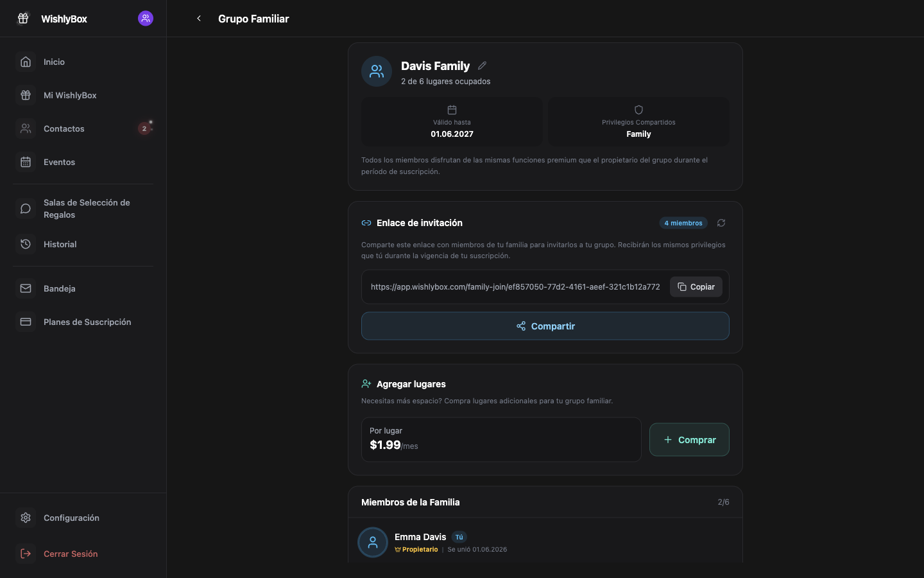Viewport: 924px width, 578px height.
Task: Open Mi WishlyBox from the sidebar
Action: [x=83, y=95]
